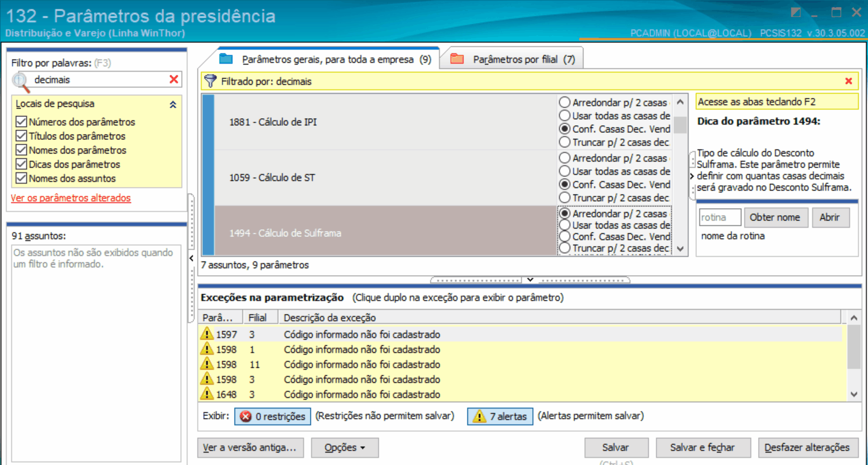Click warning icon on 1598 filial 11 row
868x465 pixels.
206,364
